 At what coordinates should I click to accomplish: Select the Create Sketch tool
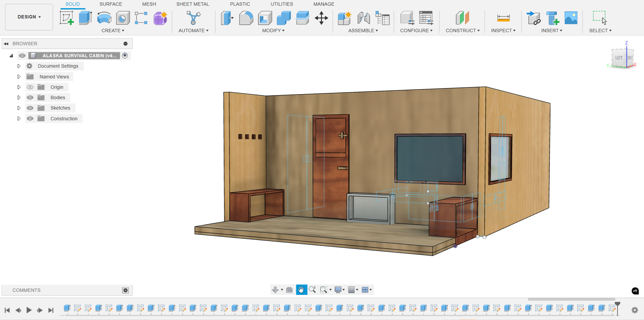click(x=66, y=18)
